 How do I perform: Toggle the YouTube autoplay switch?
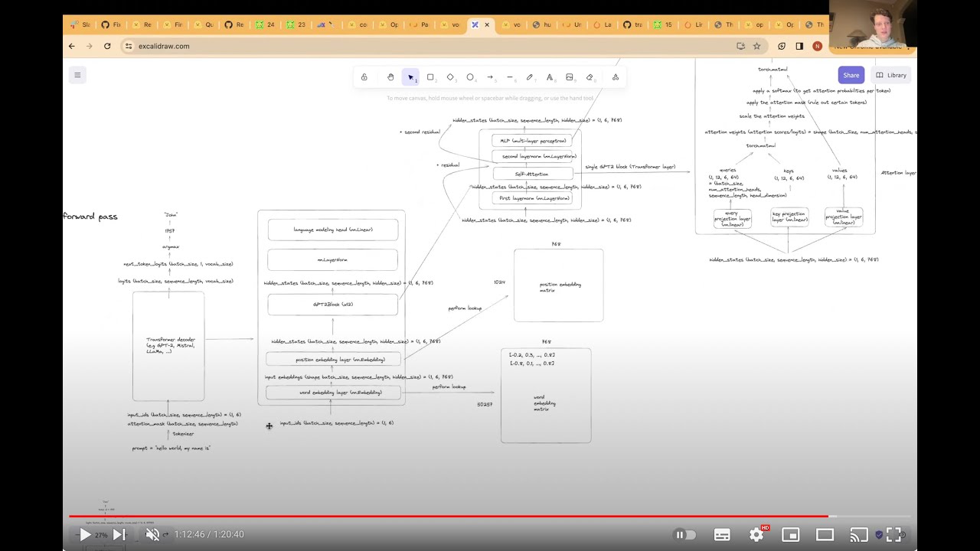684,535
